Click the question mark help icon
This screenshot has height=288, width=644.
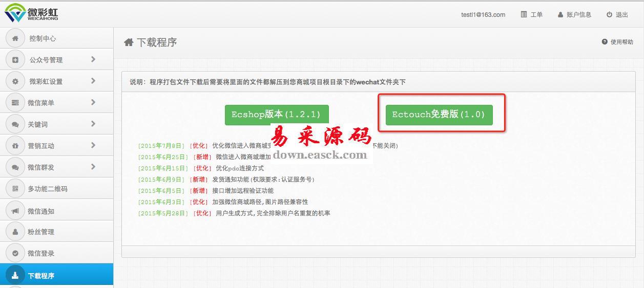coord(605,42)
